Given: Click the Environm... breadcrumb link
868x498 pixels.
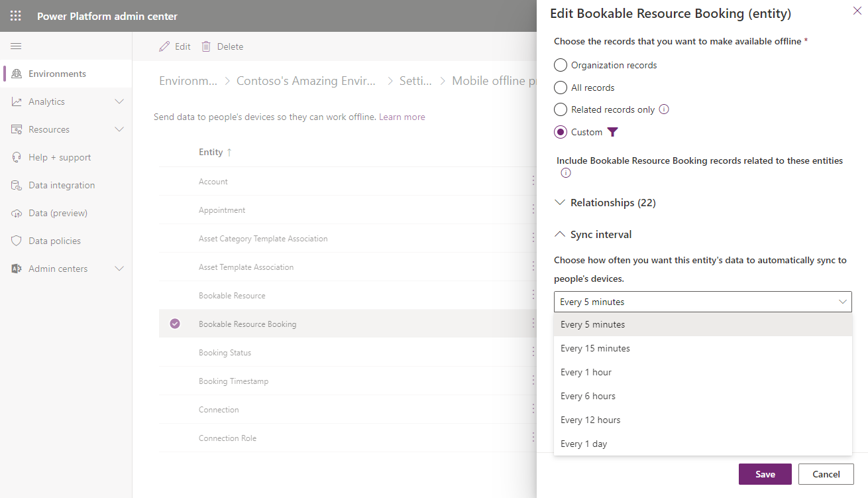Looking at the screenshot, I should click(188, 81).
